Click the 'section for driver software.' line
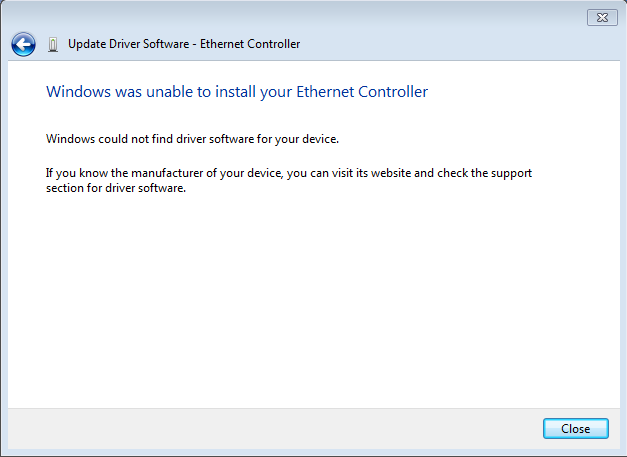 [x=117, y=187]
